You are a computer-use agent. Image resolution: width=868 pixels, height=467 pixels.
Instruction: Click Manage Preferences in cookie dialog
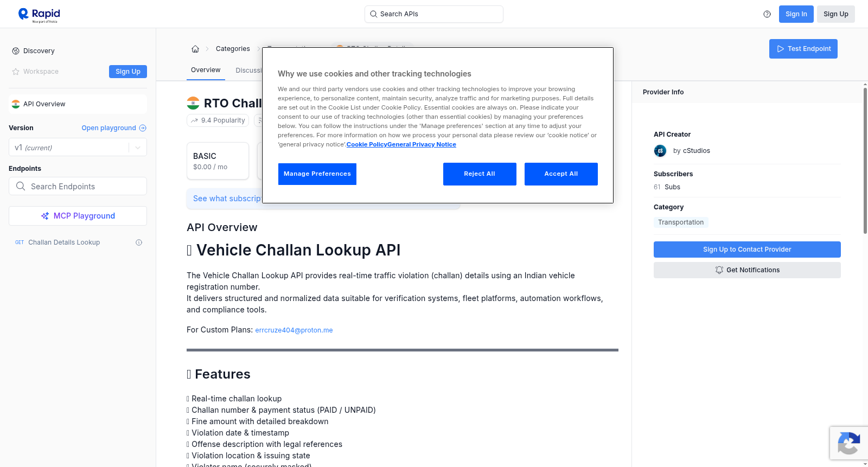click(317, 174)
